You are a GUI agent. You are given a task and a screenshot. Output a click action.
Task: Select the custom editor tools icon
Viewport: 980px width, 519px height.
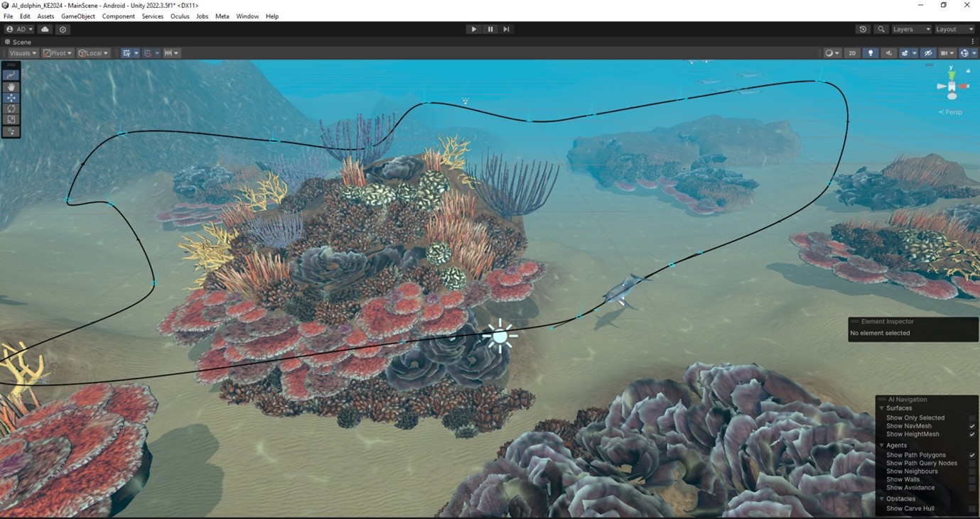pos(11,131)
